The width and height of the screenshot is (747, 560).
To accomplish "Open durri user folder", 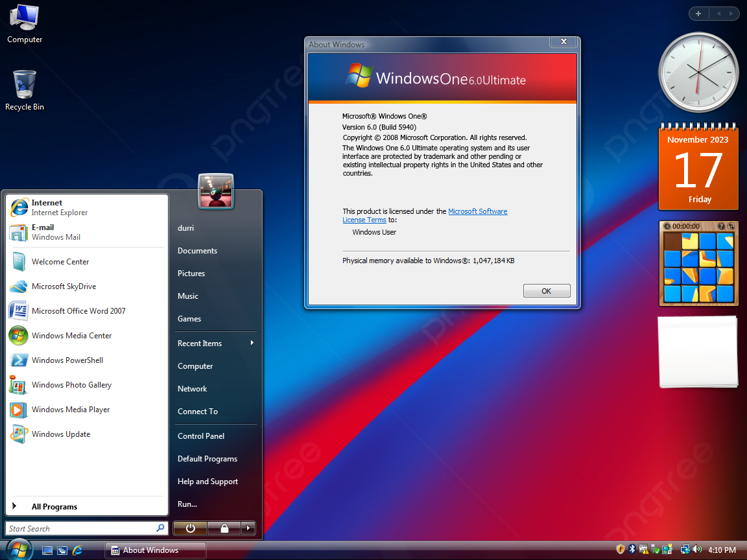I will [215, 228].
